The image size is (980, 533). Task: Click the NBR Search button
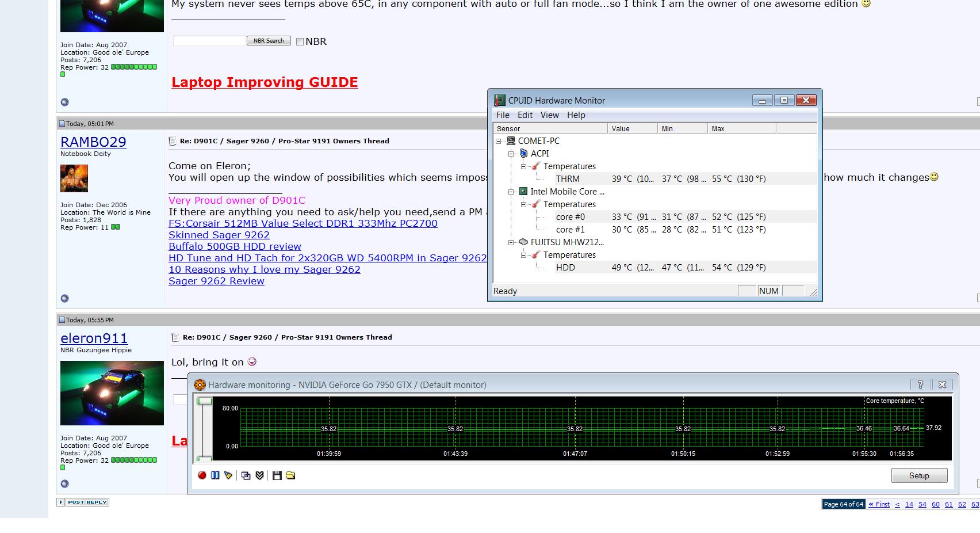tap(269, 41)
